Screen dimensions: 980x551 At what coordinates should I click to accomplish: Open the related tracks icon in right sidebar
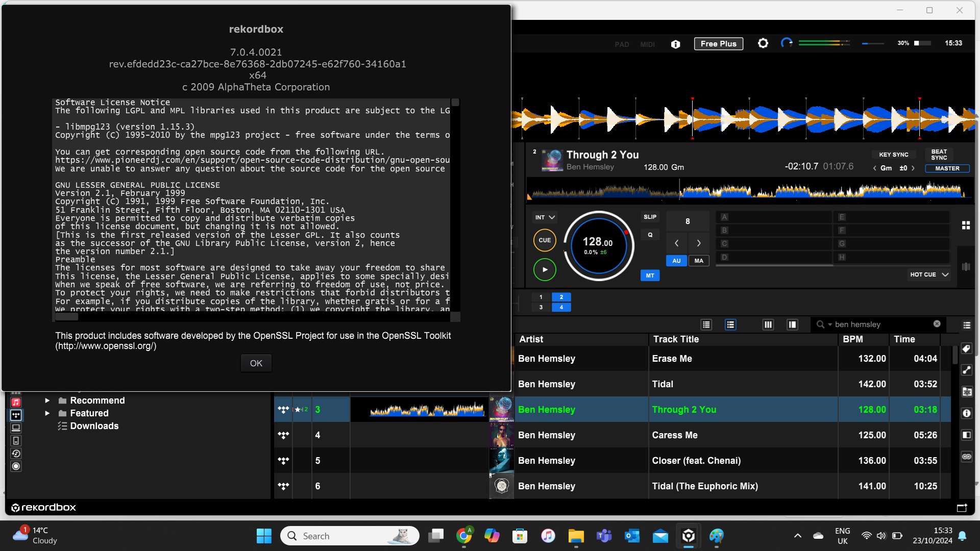pos(966,370)
